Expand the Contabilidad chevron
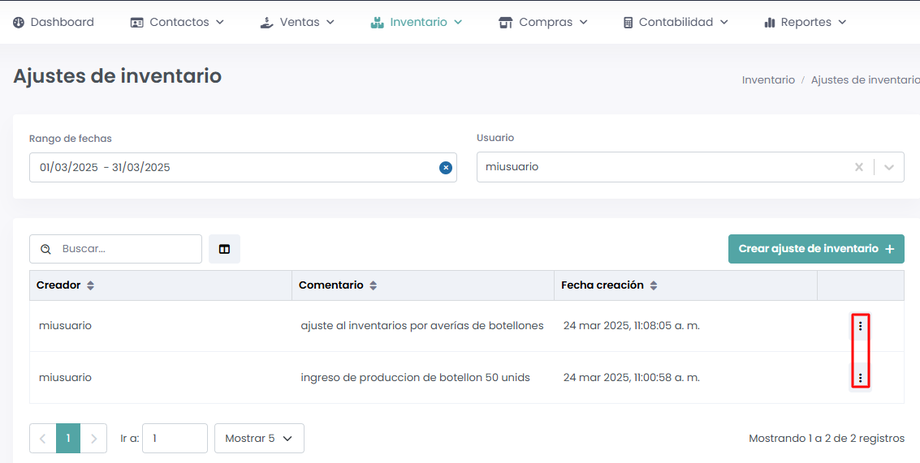This screenshot has height=463, width=920. pos(724,22)
